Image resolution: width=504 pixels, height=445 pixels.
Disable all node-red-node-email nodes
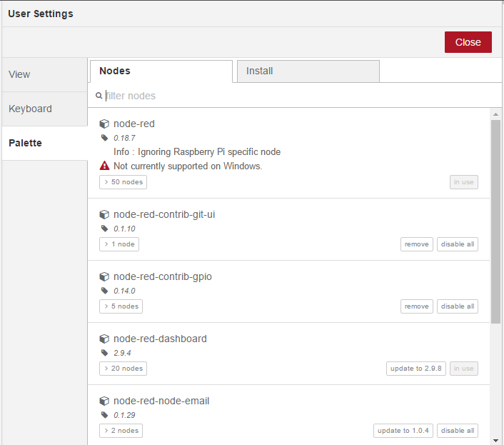coord(458,431)
